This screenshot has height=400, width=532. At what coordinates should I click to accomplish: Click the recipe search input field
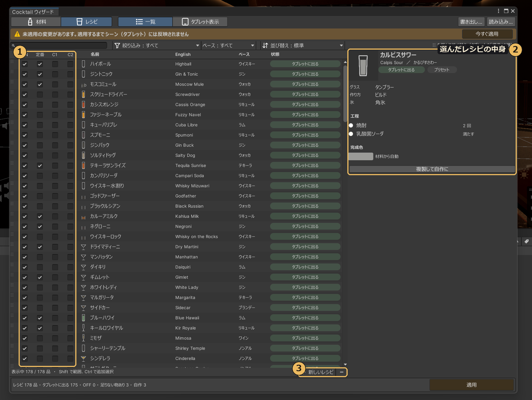pos(59,45)
